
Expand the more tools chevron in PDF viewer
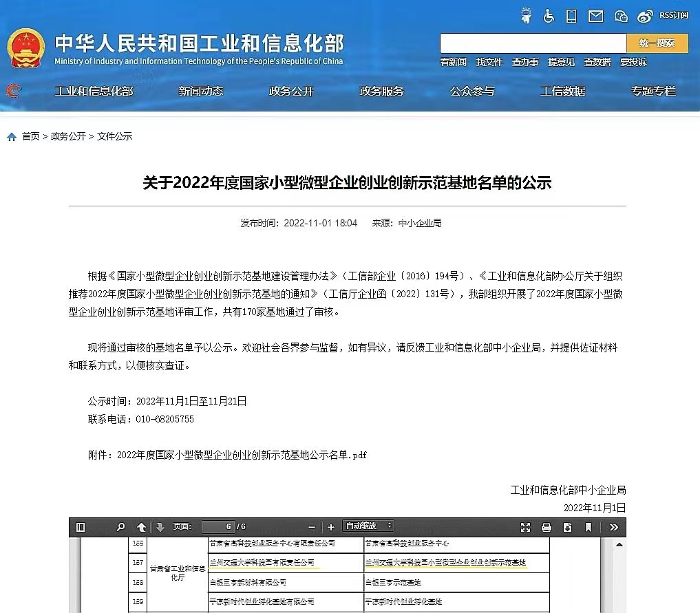(x=613, y=527)
